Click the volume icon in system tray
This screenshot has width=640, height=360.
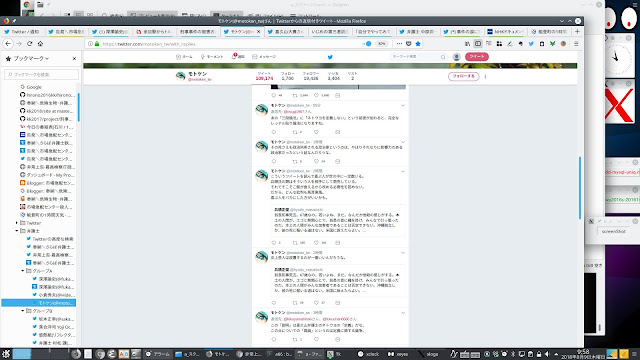(547, 354)
